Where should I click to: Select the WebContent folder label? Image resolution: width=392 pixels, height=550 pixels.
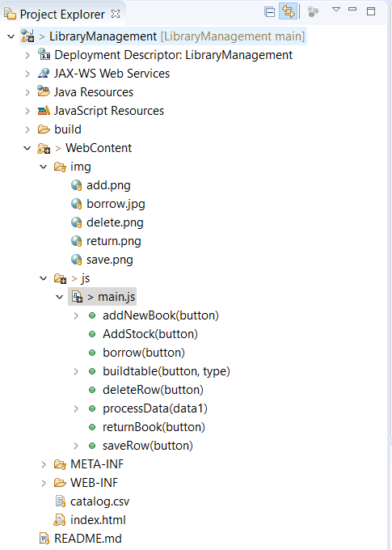(99, 148)
